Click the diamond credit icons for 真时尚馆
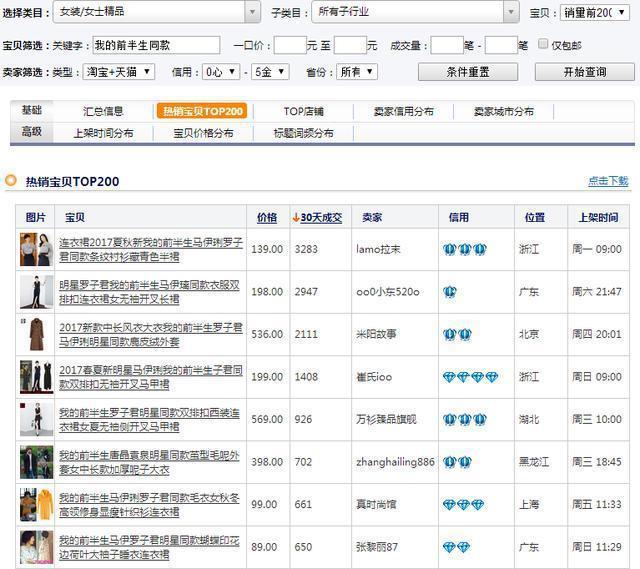This screenshot has width=640, height=569. tap(464, 505)
